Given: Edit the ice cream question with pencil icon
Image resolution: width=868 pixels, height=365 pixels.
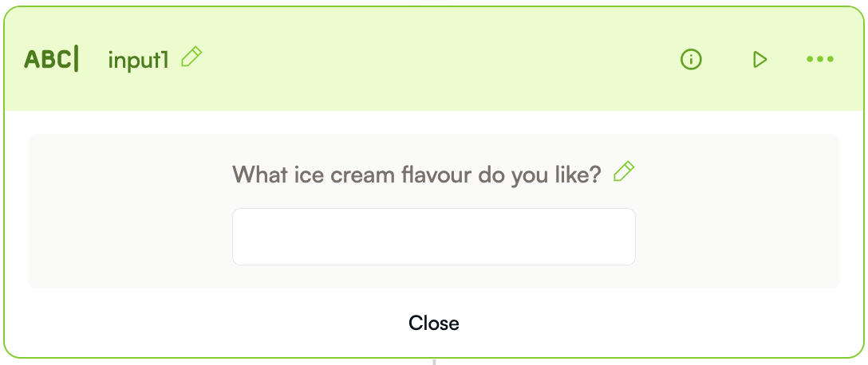Looking at the screenshot, I should point(624,172).
